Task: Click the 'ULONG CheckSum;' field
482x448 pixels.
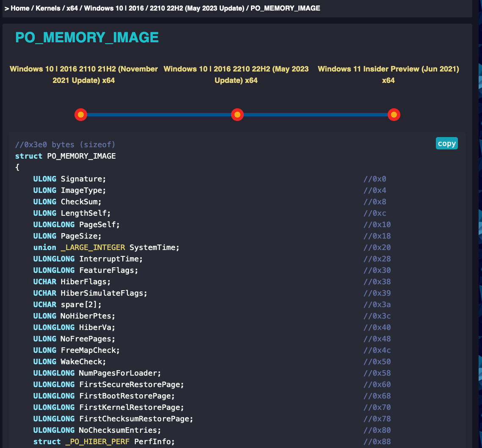Action: click(x=67, y=201)
